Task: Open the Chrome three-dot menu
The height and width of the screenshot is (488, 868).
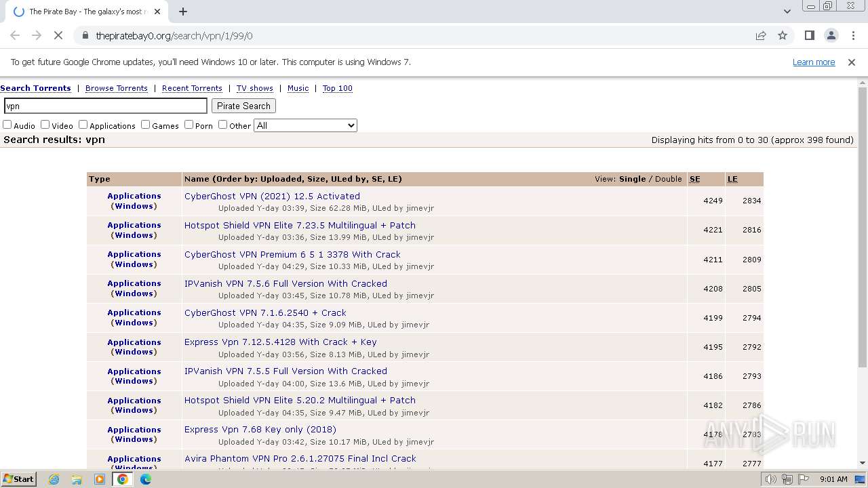Action: click(x=852, y=35)
